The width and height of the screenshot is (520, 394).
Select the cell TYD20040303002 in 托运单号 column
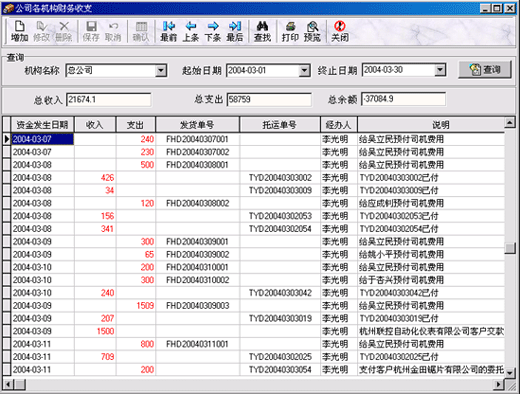tap(280, 178)
